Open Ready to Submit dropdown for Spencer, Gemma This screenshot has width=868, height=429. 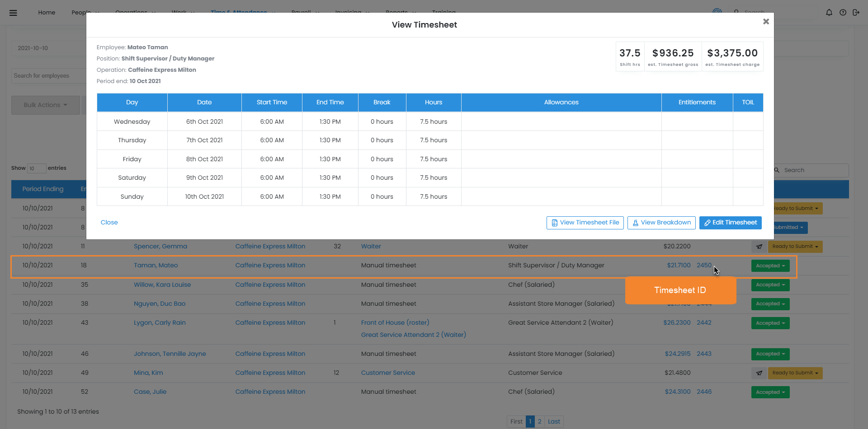click(795, 247)
